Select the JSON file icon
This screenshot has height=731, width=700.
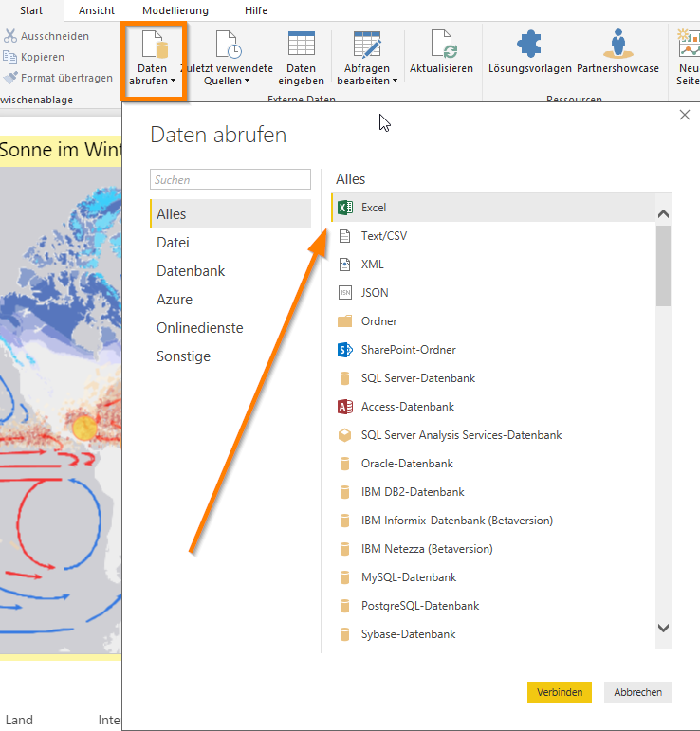[344, 293]
